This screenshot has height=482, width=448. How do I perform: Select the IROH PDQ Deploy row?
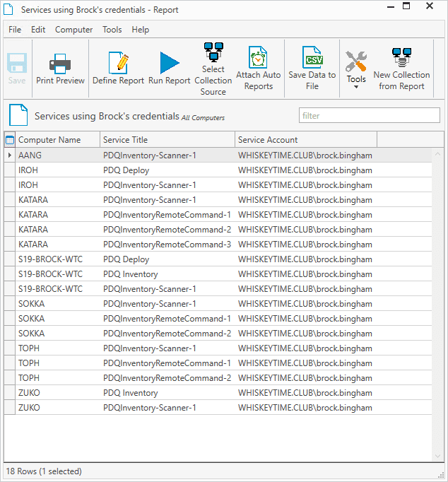[218, 170]
